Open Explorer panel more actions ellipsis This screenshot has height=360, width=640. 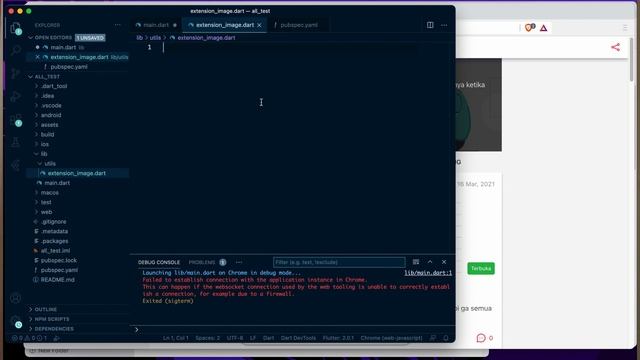(x=118, y=25)
